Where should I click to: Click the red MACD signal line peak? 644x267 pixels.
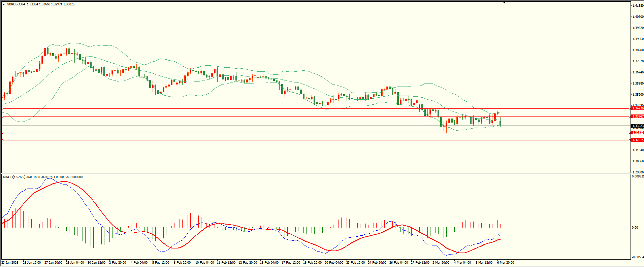pos(64,181)
